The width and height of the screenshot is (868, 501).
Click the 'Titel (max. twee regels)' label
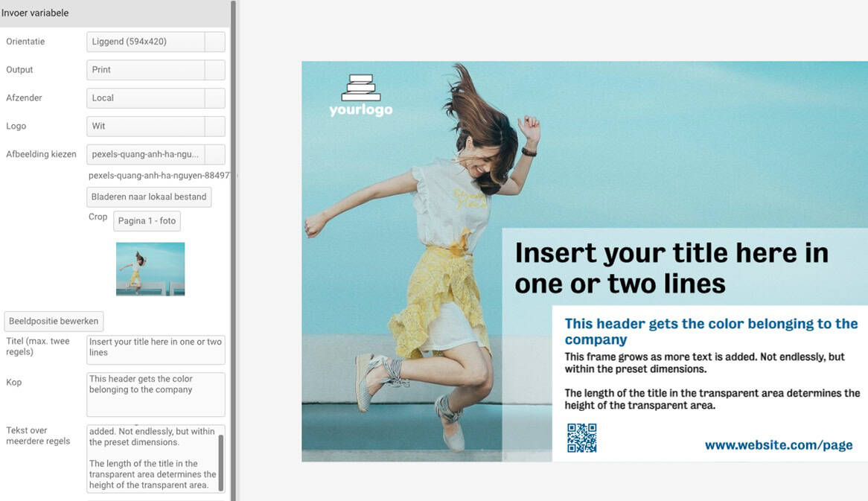[38, 346]
